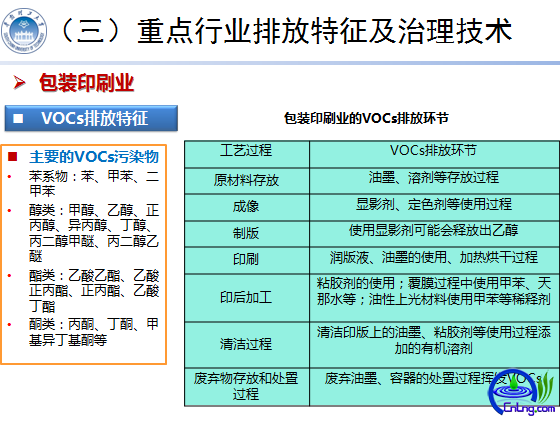This screenshot has width=560, height=421.
Task: Click the 包装印刷业 red heading
Action: (86, 83)
